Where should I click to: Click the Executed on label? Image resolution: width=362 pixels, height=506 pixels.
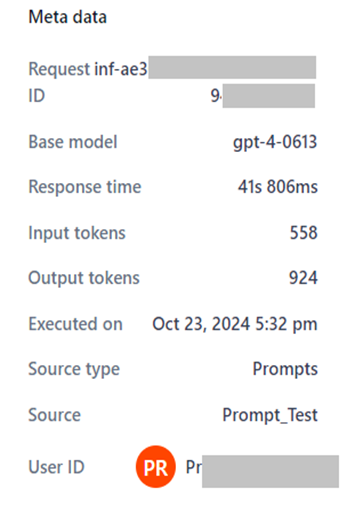point(76,324)
